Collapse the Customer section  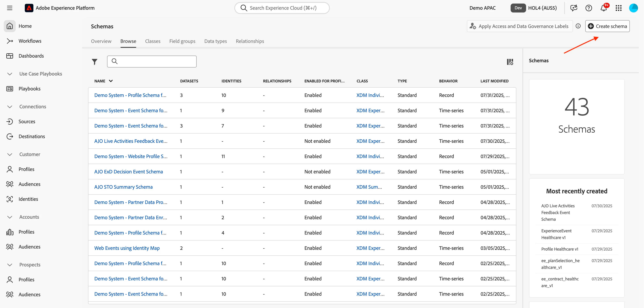click(x=10, y=154)
